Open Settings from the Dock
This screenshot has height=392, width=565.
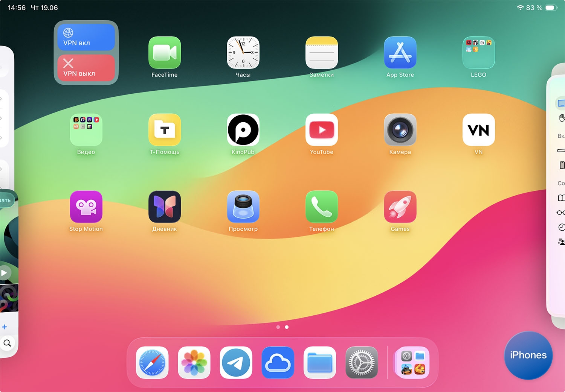[x=362, y=363]
